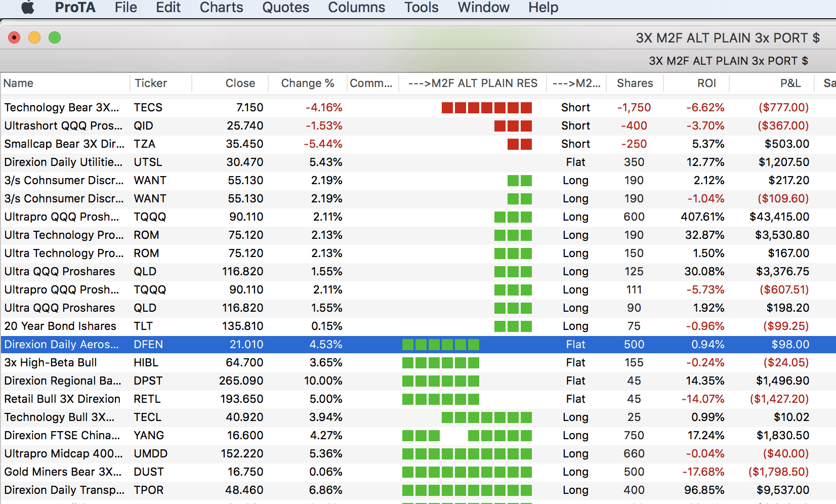Select the Direxion Daily Transp... row name
This screenshot has height=504, width=836.
tap(64, 490)
